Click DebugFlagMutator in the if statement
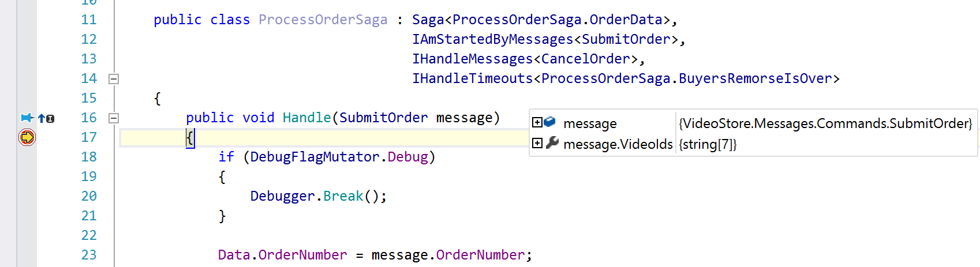The width and height of the screenshot is (980, 267). tap(315, 157)
